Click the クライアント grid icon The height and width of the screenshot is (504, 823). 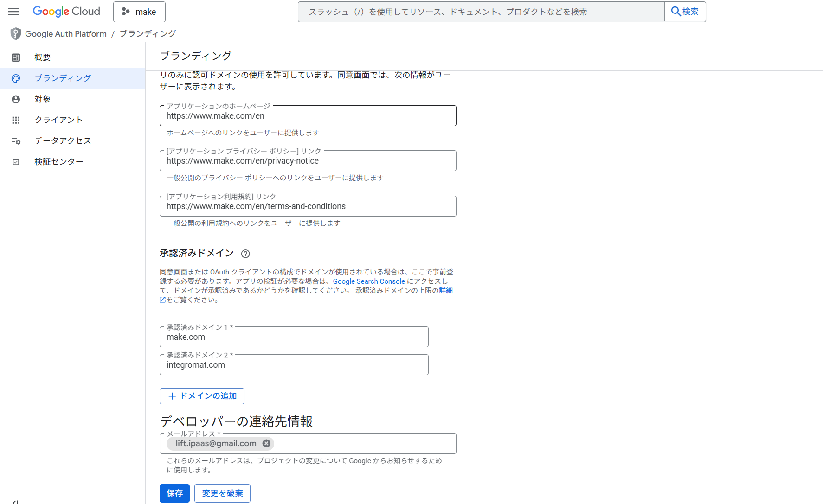(16, 120)
